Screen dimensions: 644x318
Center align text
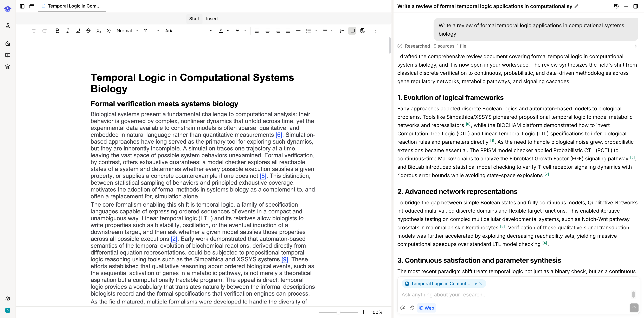pyautogui.click(x=267, y=30)
